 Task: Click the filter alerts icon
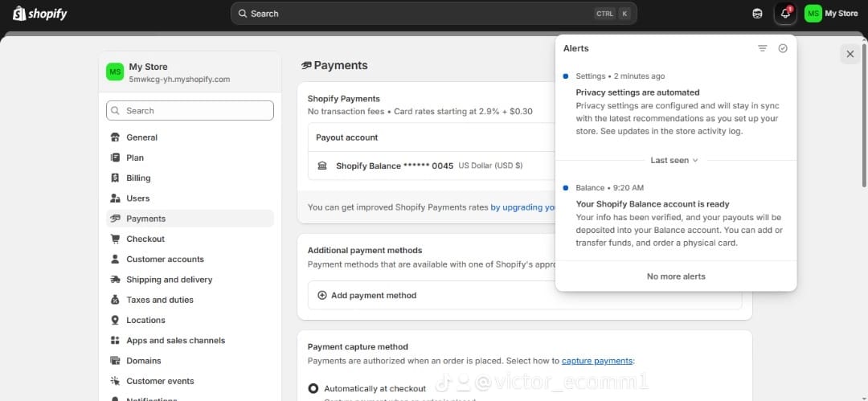pyautogui.click(x=762, y=48)
